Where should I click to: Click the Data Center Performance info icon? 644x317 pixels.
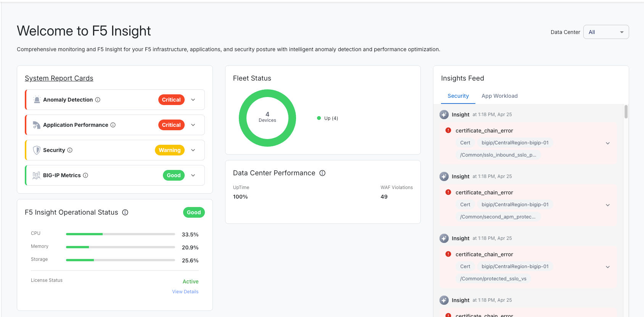322,173
